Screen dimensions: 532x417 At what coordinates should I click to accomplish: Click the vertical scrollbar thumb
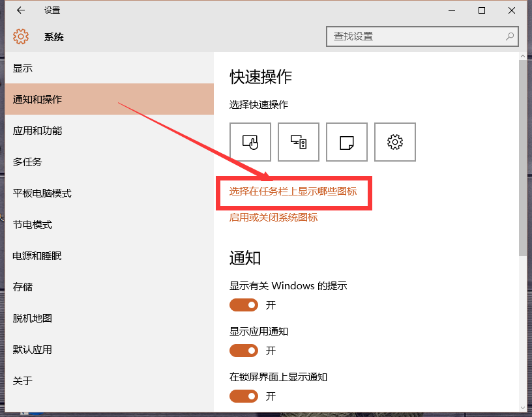[522, 158]
